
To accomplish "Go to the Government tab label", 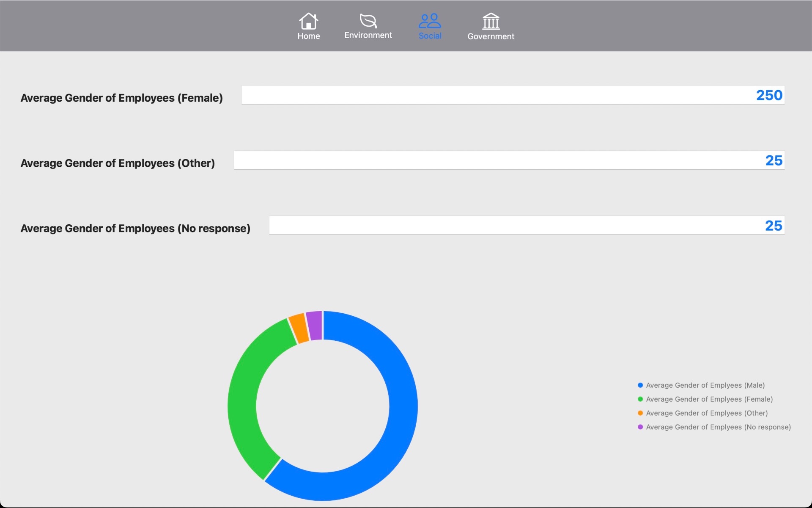I will pos(491,36).
